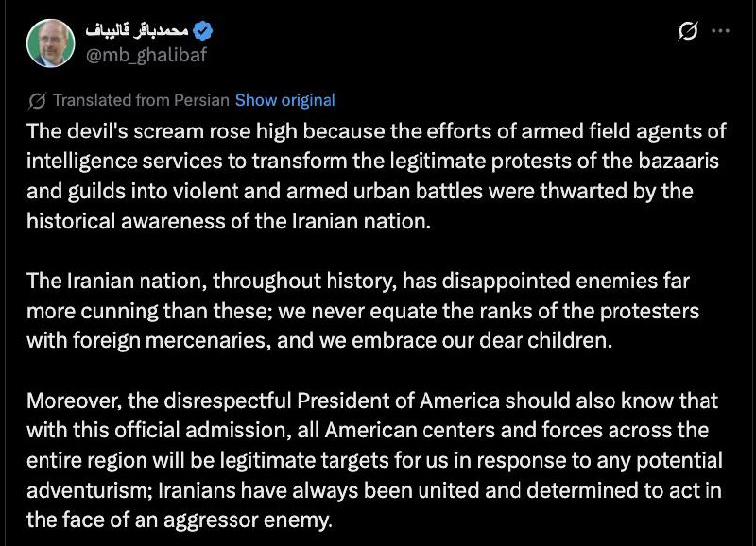Viewport: 756px width, 546px height.
Task: Click the Translated from Persian label
Action: (x=141, y=100)
